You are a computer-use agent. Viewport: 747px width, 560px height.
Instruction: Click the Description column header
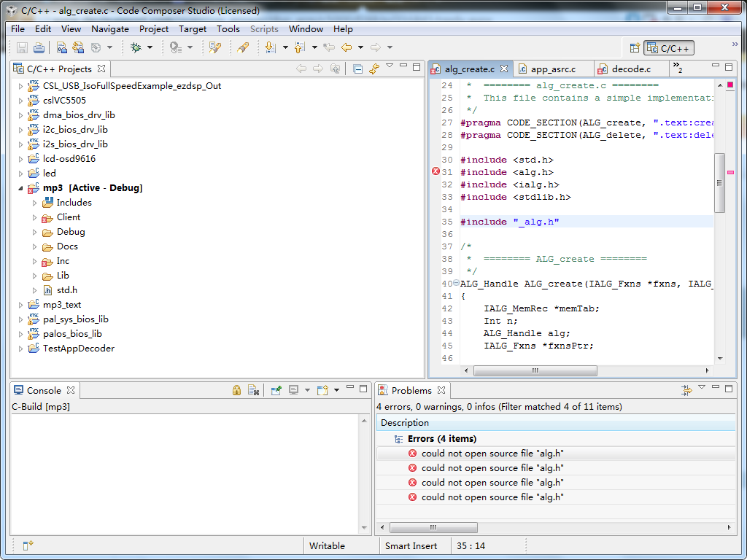pos(405,423)
